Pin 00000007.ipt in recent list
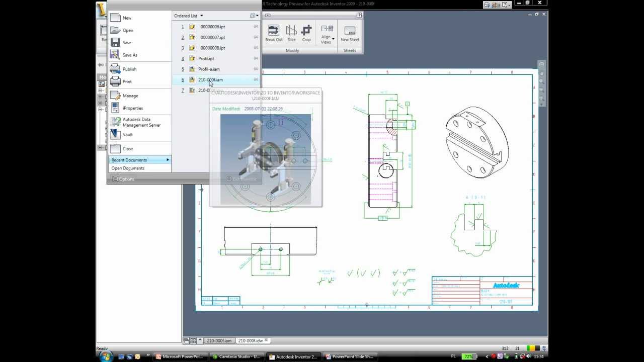Viewport: 644px width, 362px height. pyautogui.click(x=256, y=37)
